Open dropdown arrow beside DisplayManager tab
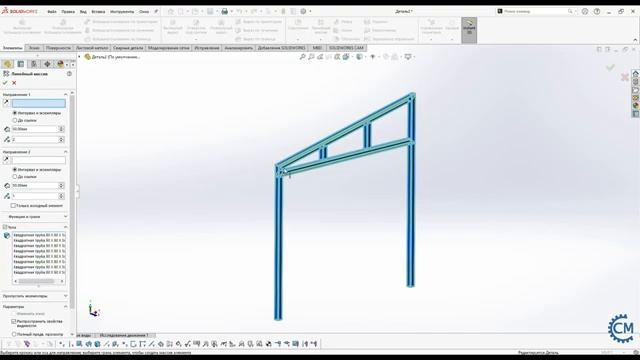Screen dimensions: 640x360 coord(67,64)
